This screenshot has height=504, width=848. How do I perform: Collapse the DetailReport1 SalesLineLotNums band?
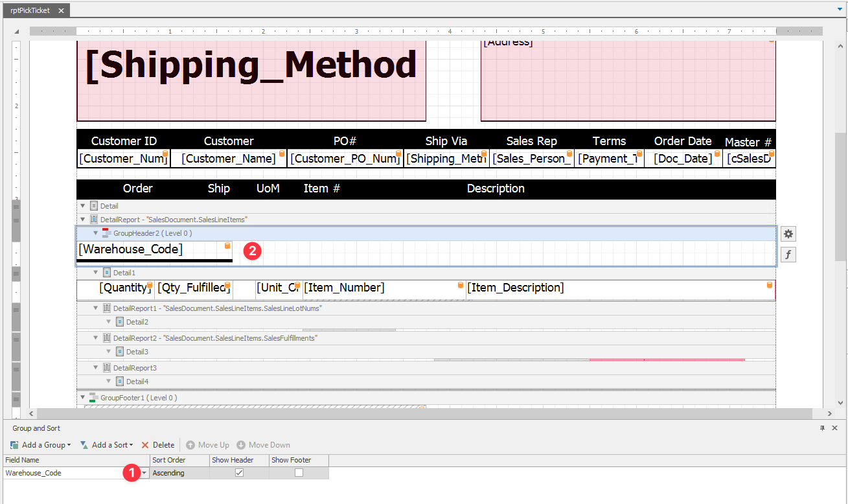click(95, 308)
